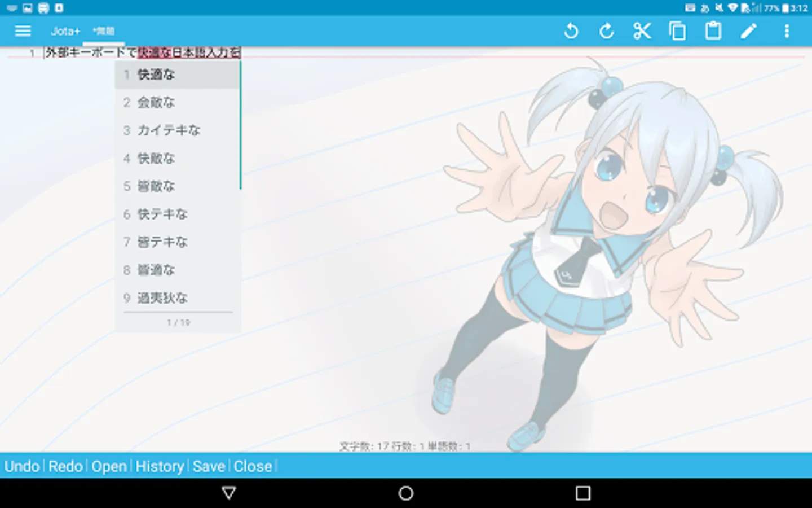
Task: Tap History in the bottom bar
Action: pos(160,467)
